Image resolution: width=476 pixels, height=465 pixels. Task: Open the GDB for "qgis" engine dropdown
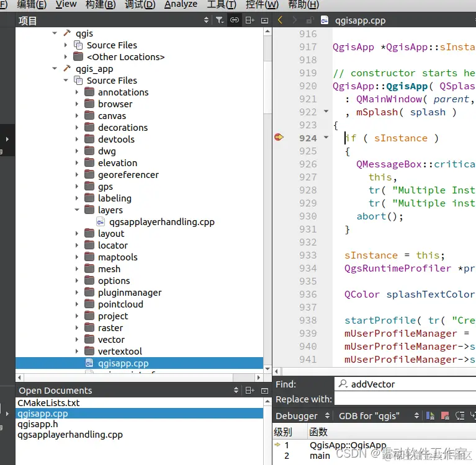point(416,416)
